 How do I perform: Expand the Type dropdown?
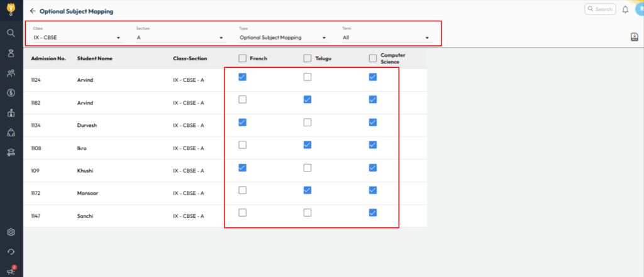pos(283,38)
